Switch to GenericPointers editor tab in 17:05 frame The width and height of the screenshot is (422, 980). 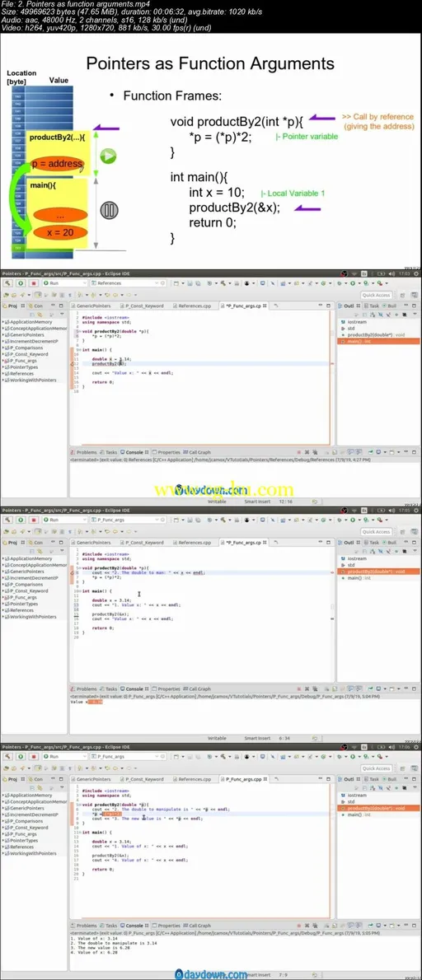[93, 543]
